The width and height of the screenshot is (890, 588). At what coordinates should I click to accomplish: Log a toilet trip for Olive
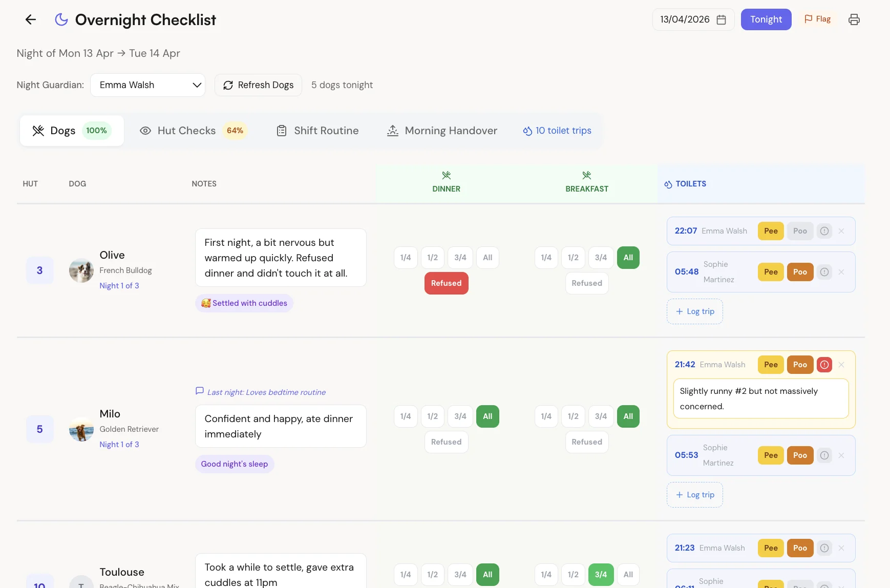[695, 311]
